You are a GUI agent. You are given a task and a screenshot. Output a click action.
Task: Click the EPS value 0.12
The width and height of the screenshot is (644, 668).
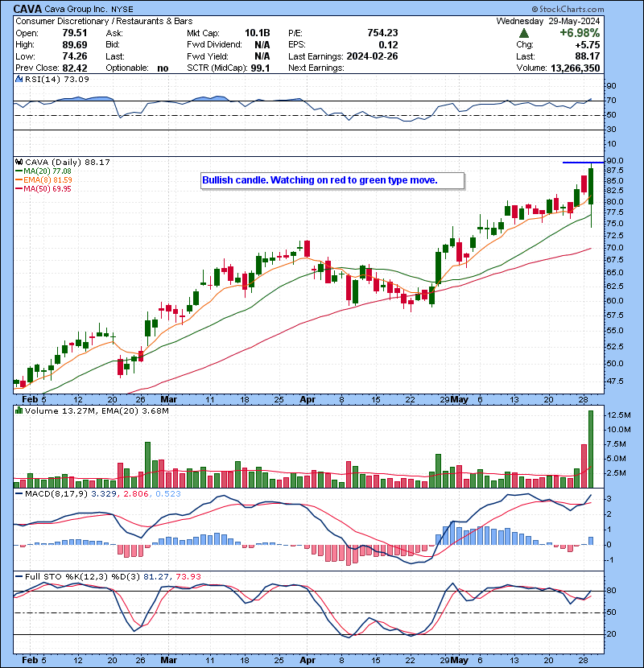tap(388, 45)
